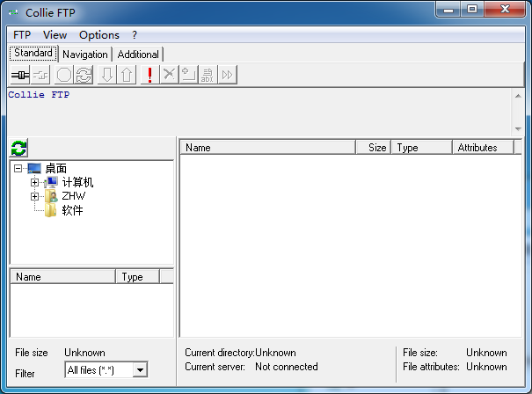
Task: Click log pane scrollbar down arrow
Action: (x=518, y=129)
